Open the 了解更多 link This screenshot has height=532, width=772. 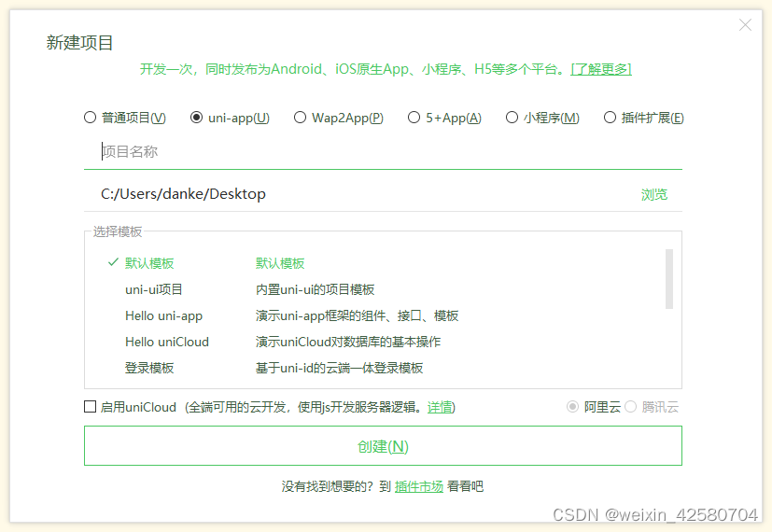point(600,69)
